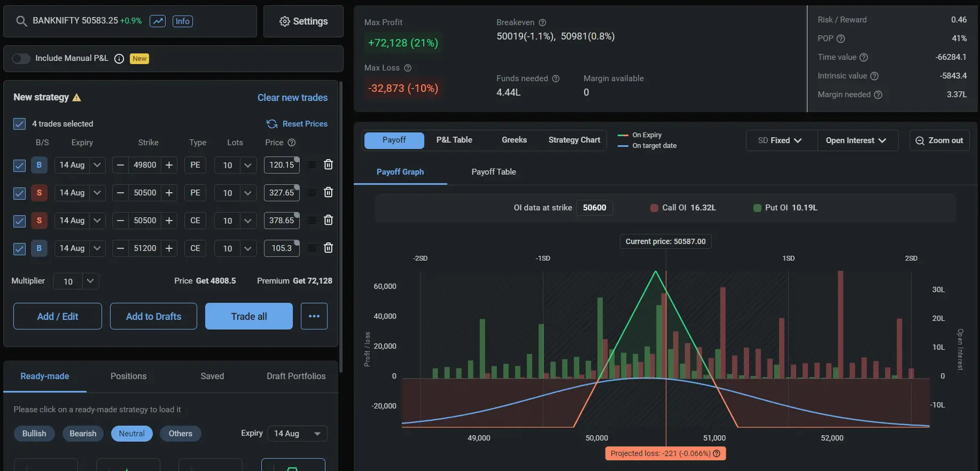980x471 pixels.
Task: Decrease strike with minus on 49800 row
Action: point(121,165)
